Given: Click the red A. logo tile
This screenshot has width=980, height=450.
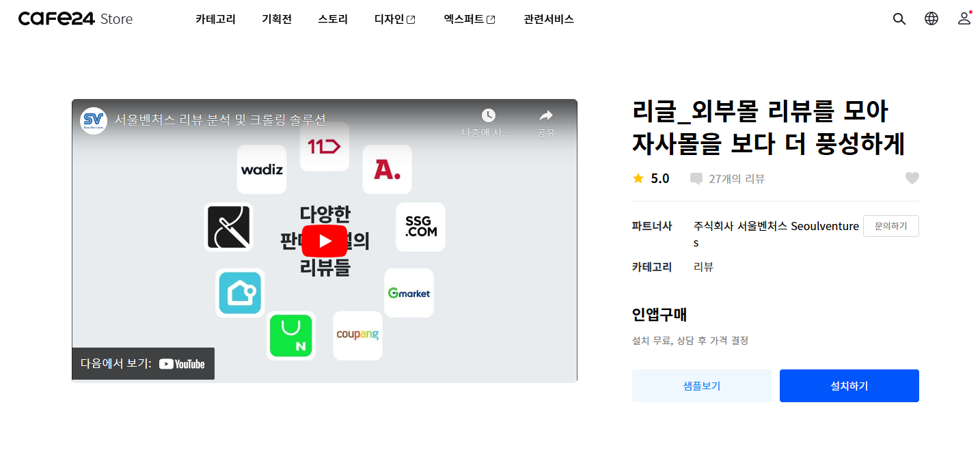Looking at the screenshot, I should coord(387,169).
